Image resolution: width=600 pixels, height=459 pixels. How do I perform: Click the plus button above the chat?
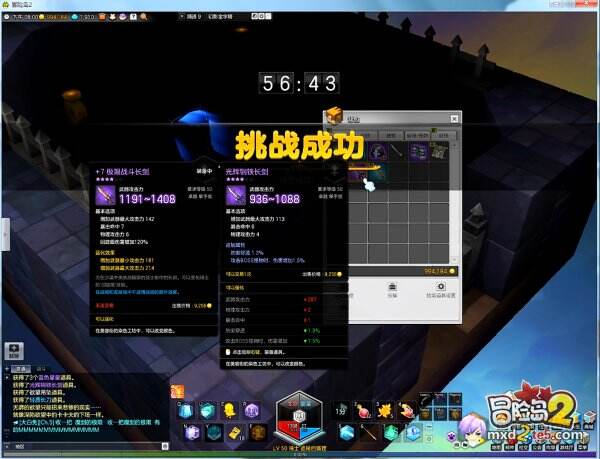point(14,351)
